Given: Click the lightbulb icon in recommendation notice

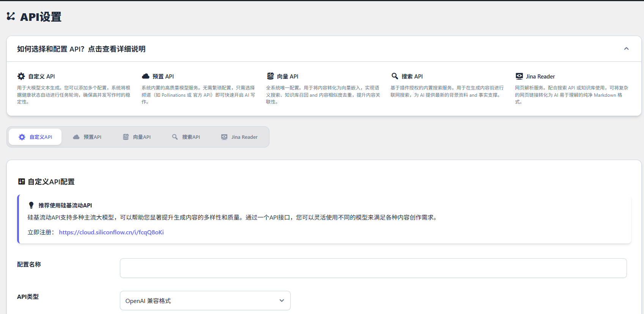Looking at the screenshot, I should click(31, 205).
